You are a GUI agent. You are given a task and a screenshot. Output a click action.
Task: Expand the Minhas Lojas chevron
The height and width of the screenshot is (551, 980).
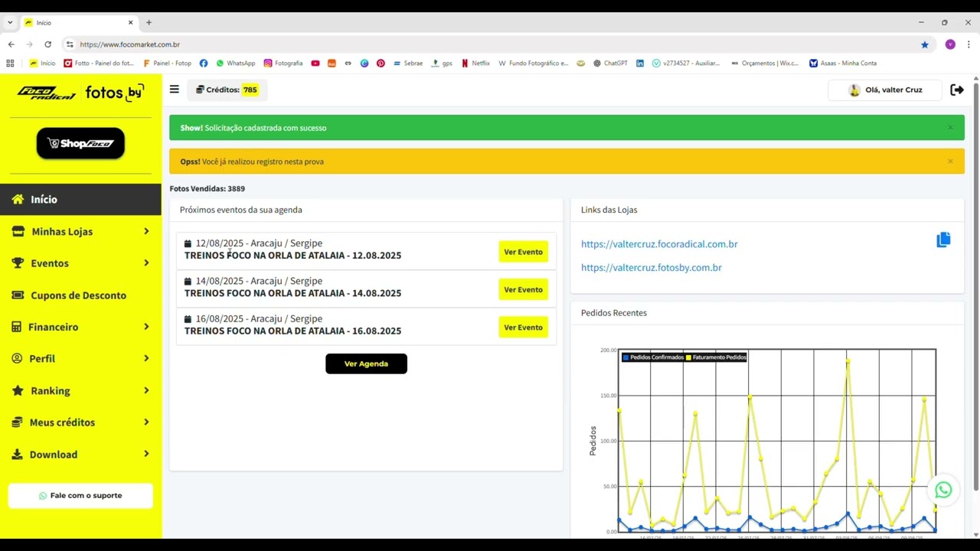coord(146,231)
